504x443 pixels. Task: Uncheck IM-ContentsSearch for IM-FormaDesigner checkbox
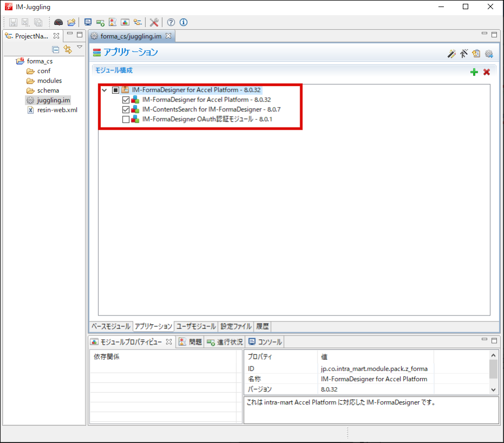coord(126,110)
